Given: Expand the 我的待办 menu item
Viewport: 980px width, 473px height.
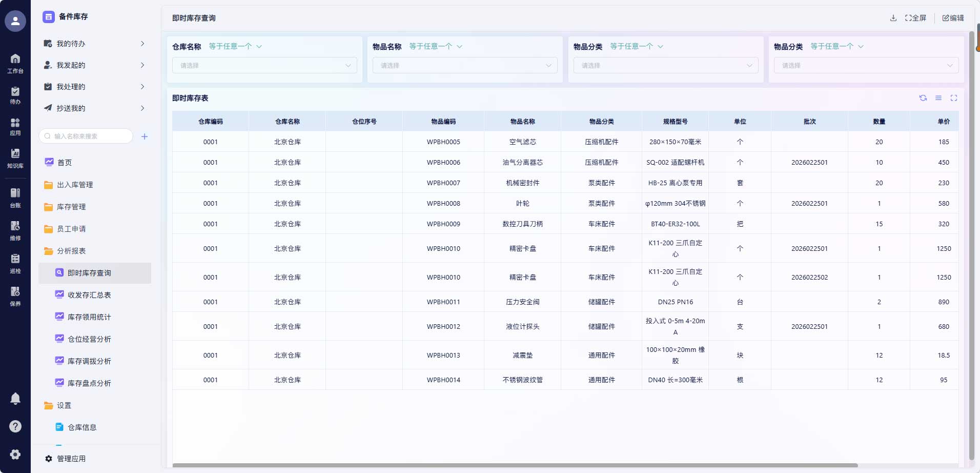Looking at the screenshot, I should click(x=95, y=44).
